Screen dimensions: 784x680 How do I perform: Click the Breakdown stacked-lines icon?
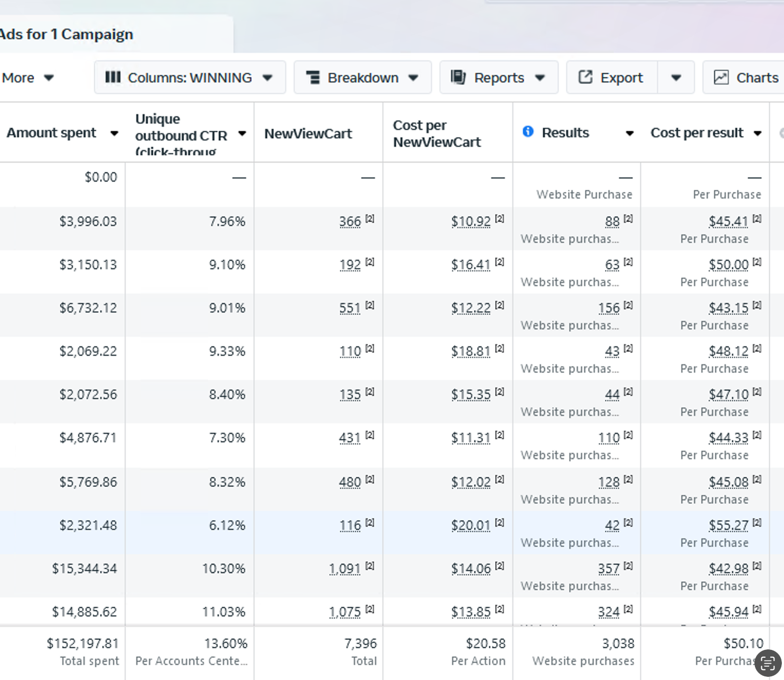tap(313, 78)
